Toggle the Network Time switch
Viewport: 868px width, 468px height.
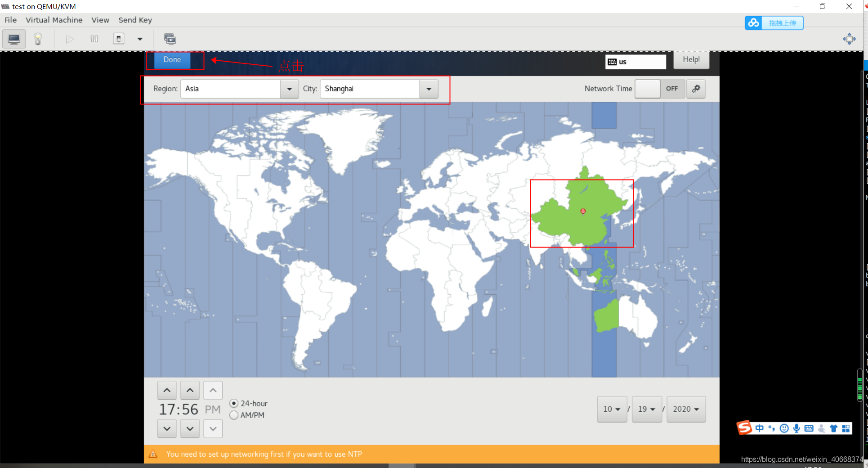(x=660, y=89)
